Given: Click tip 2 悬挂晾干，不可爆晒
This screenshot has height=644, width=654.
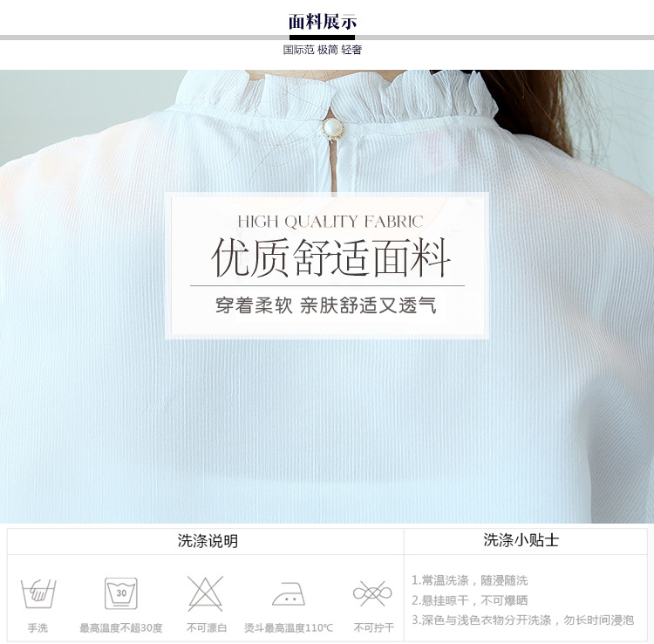Looking at the screenshot, I should tap(470, 600).
